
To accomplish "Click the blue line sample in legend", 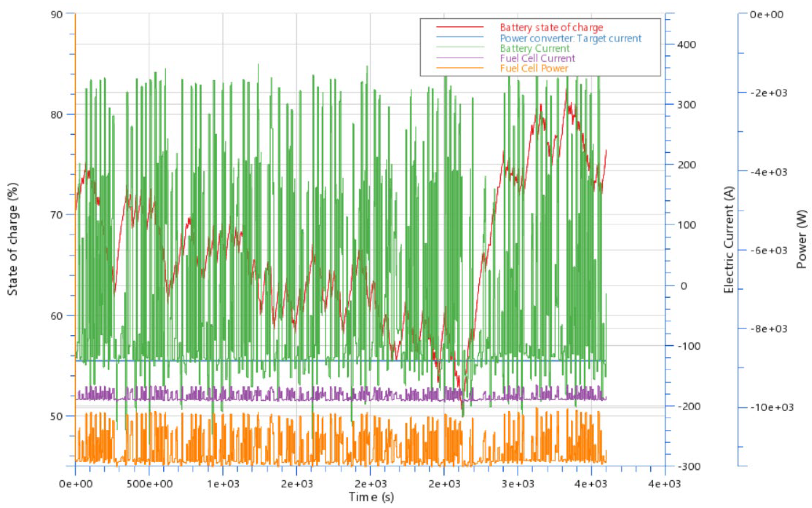I will [460, 37].
